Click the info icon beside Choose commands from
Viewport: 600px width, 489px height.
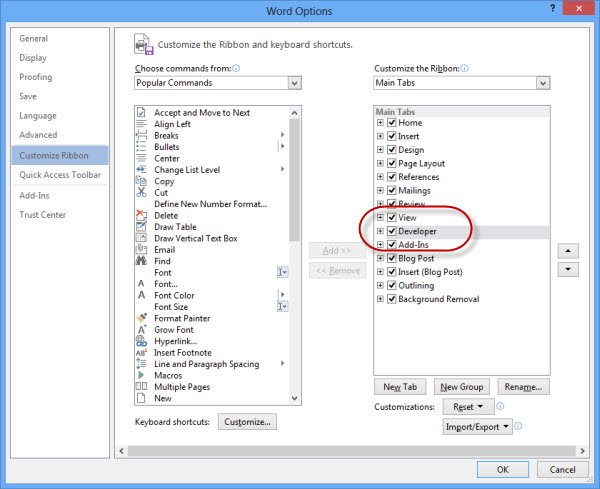(236, 68)
